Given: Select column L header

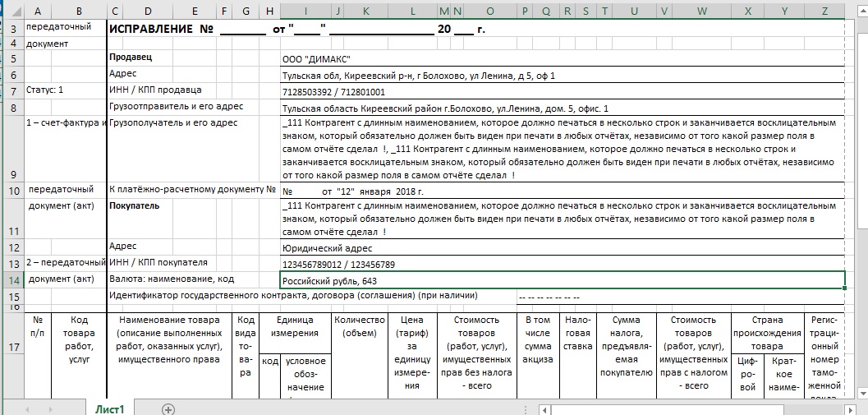Looking at the screenshot, I should [x=412, y=11].
